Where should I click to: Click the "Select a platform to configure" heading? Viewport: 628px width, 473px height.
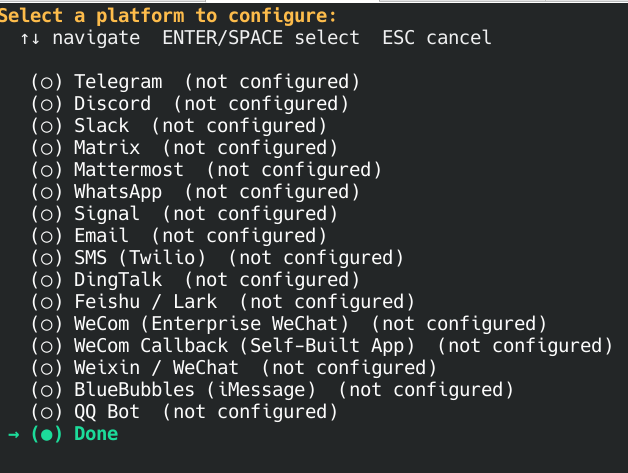pyautogui.click(x=168, y=16)
